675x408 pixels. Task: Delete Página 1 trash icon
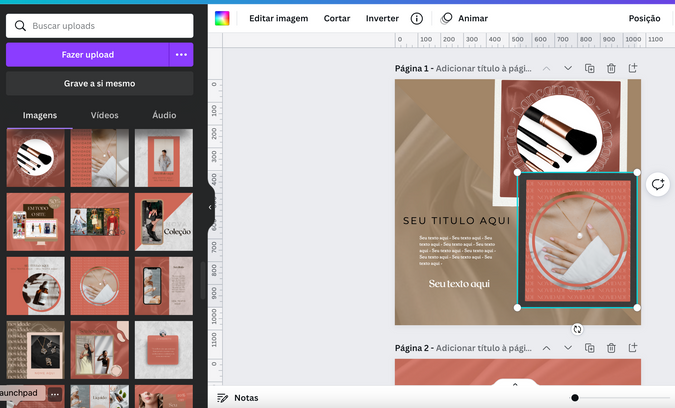tap(611, 68)
